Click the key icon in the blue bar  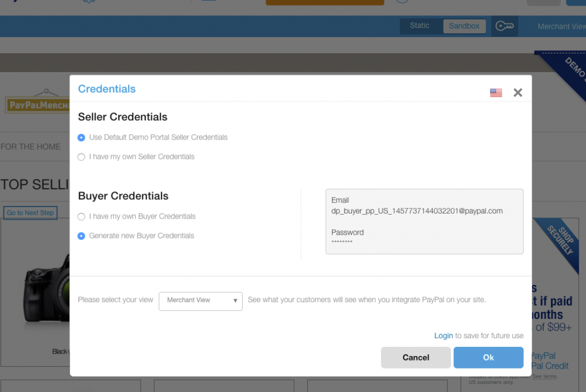504,26
